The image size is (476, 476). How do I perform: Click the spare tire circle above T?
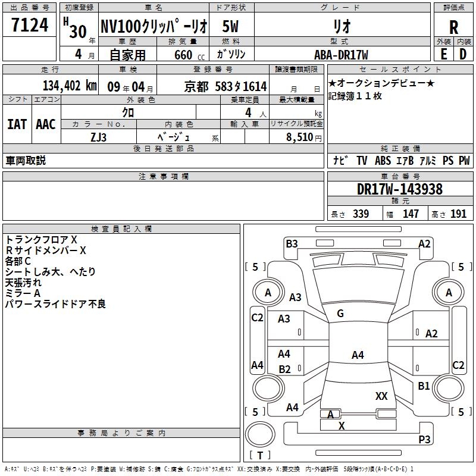point(260,434)
